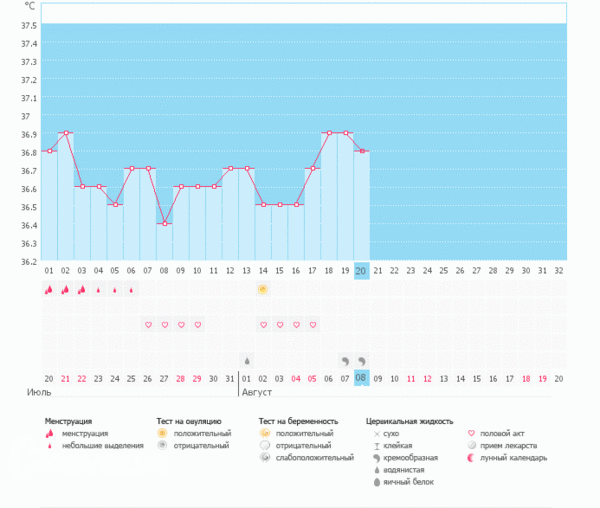Screen dimensions: 600x508
Task: Select the positive ovulation test icon on day 14
Action: (262, 290)
